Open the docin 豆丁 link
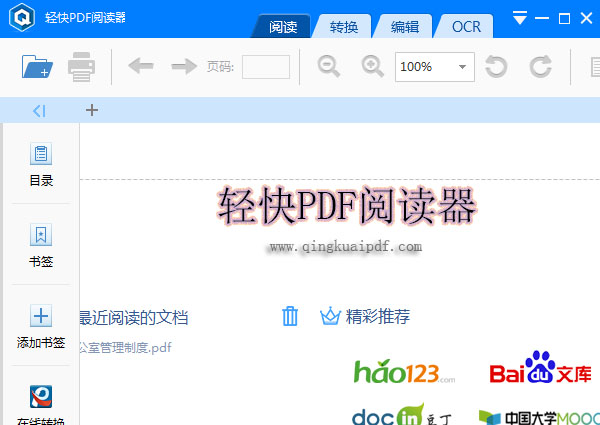Screen dimensions: 600x425 [402, 415]
